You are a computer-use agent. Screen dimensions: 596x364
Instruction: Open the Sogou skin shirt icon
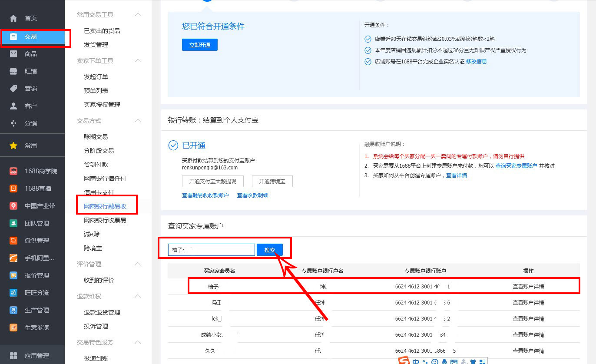pos(473,361)
